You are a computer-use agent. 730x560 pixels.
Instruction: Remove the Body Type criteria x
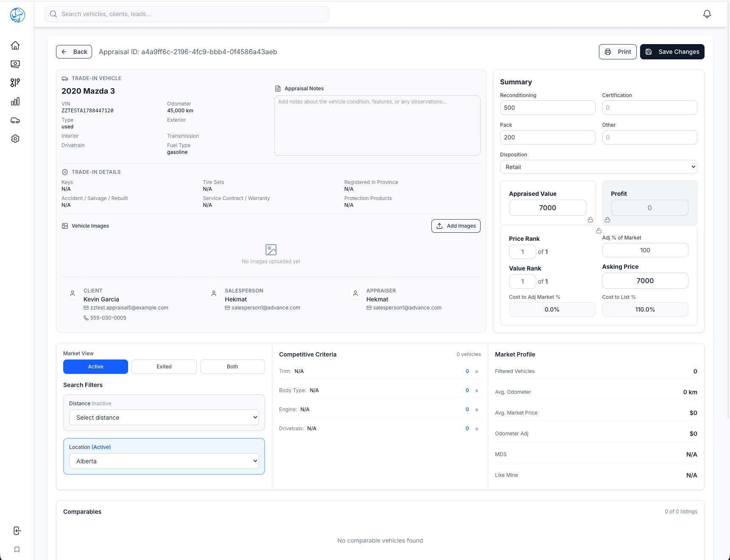(477, 391)
